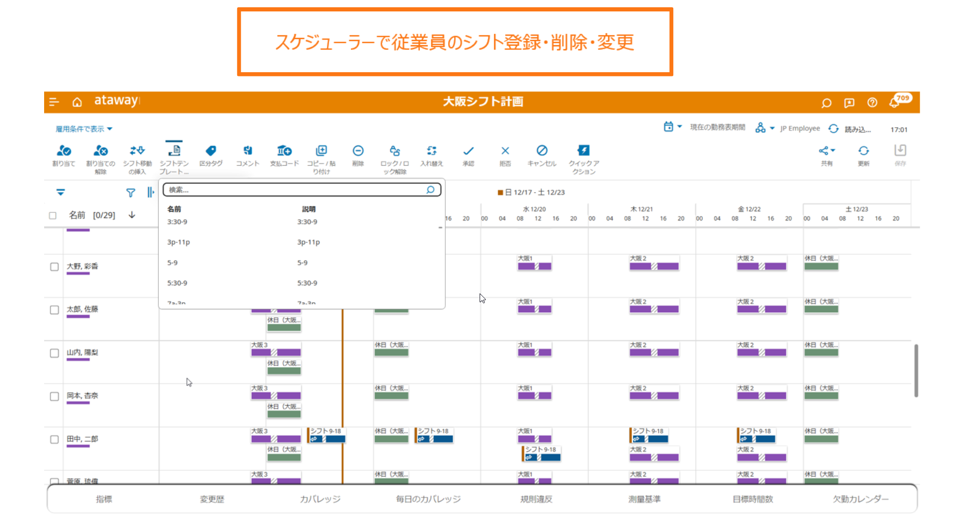Select the checkbox next to 山内, 陽梨
Viewport: 980px width, 524px height.
click(x=55, y=353)
